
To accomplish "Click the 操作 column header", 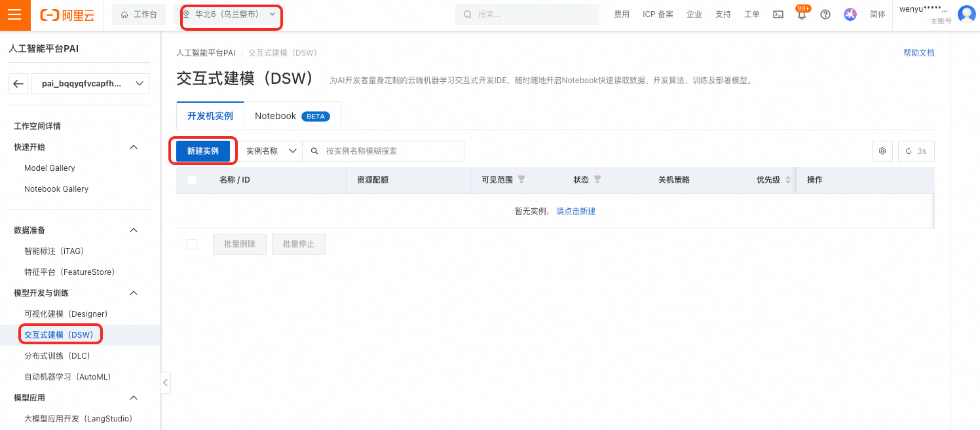I will (815, 180).
